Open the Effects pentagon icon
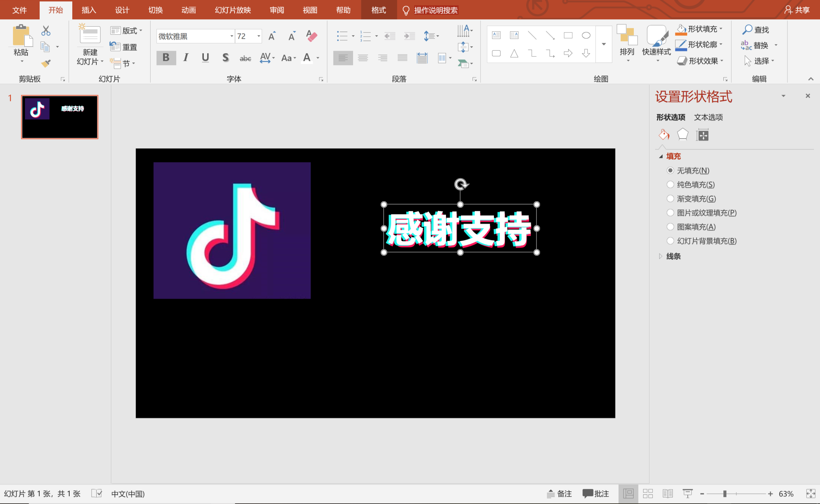This screenshot has width=820, height=504. click(682, 135)
